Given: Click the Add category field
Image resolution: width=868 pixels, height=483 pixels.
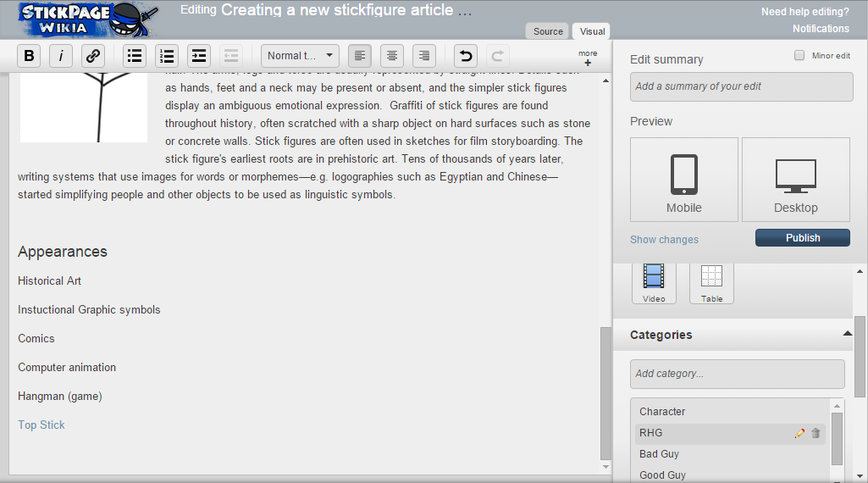Looking at the screenshot, I should 738,374.
